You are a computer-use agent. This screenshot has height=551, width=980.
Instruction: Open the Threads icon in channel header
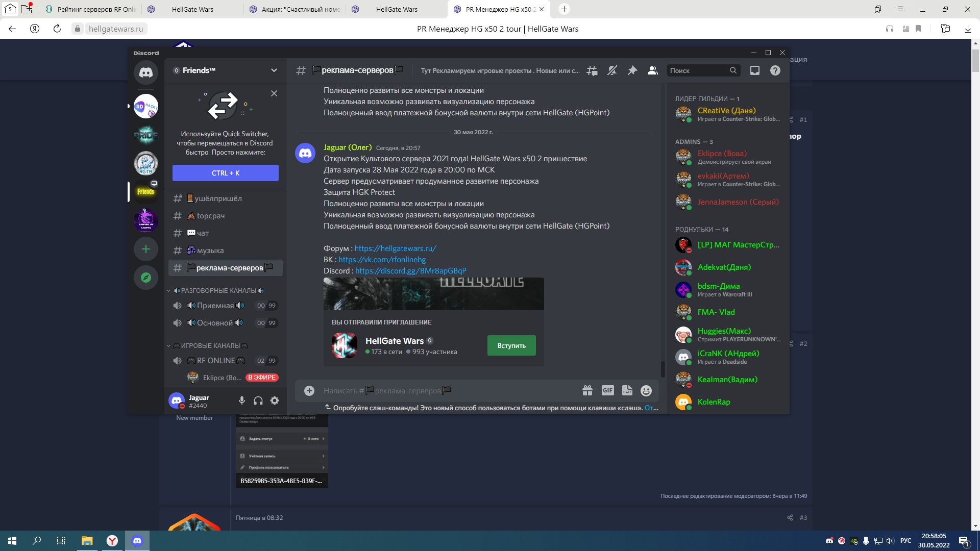pyautogui.click(x=592, y=70)
